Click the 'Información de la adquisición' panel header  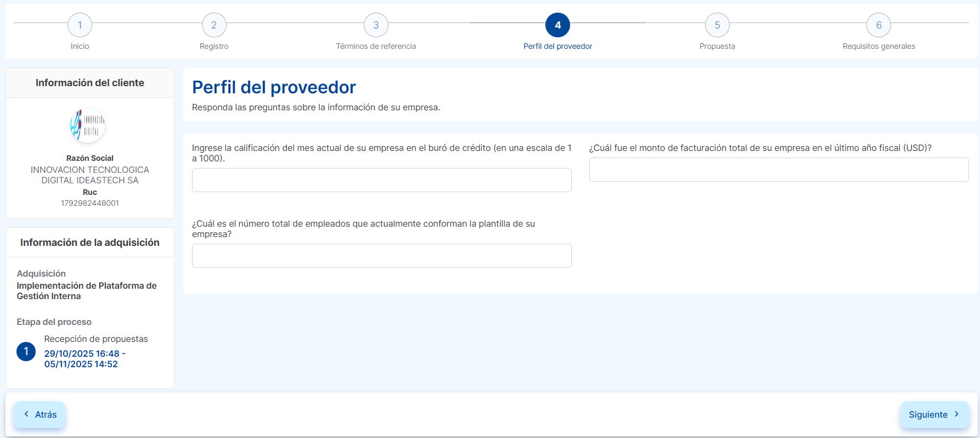pos(90,243)
